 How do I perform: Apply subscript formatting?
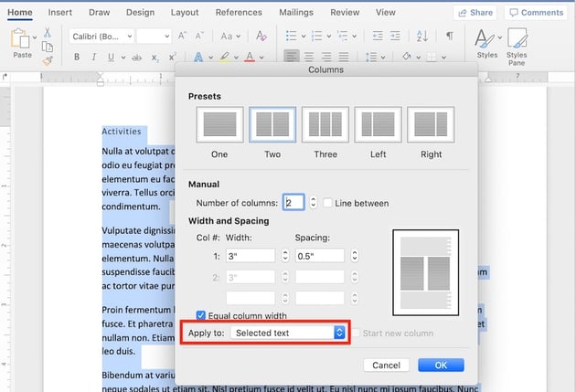tap(155, 58)
